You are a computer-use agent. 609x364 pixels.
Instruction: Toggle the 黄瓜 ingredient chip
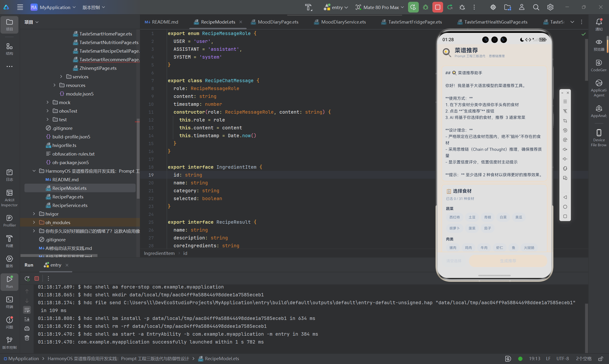click(519, 217)
